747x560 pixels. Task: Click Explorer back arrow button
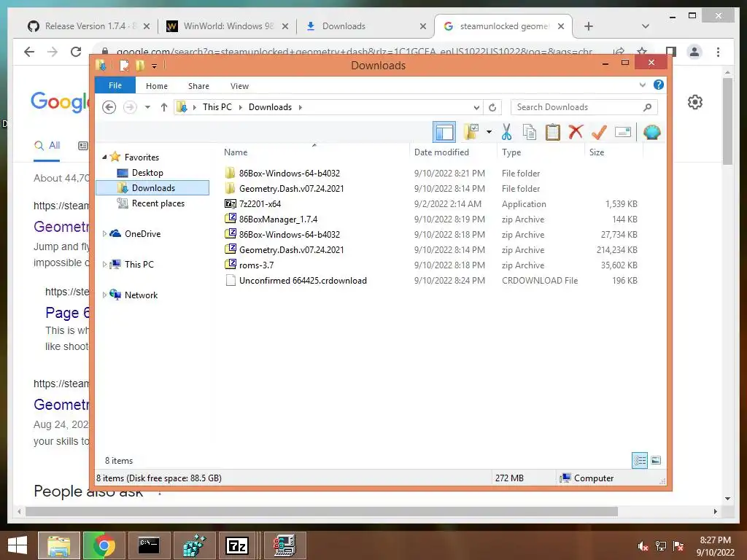tap(109, 107)
